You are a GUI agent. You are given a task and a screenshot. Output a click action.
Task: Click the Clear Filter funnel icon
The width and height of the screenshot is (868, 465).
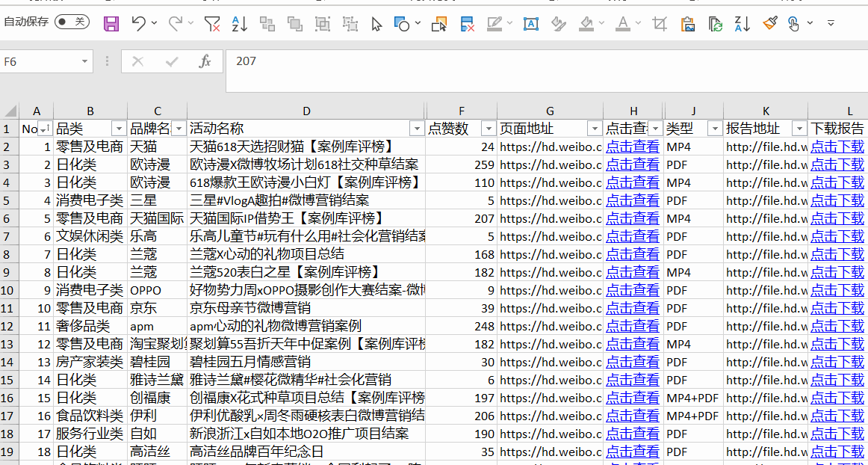pyautogui.click(x=212, y=23)
